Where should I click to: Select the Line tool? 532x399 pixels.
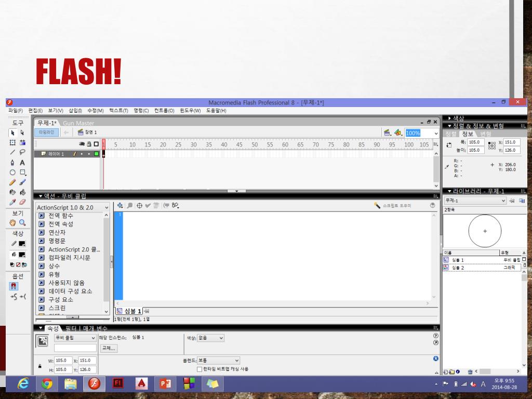(x=12, y=152)
